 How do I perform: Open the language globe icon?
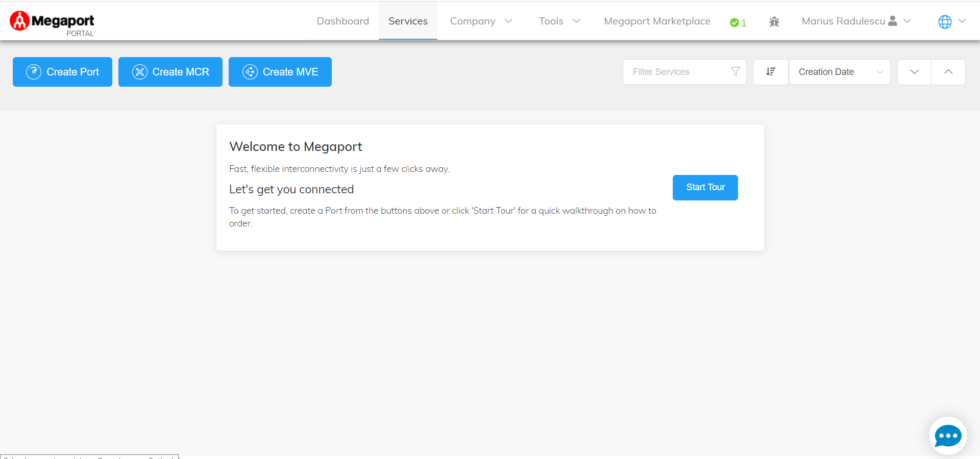click(945, 21)
